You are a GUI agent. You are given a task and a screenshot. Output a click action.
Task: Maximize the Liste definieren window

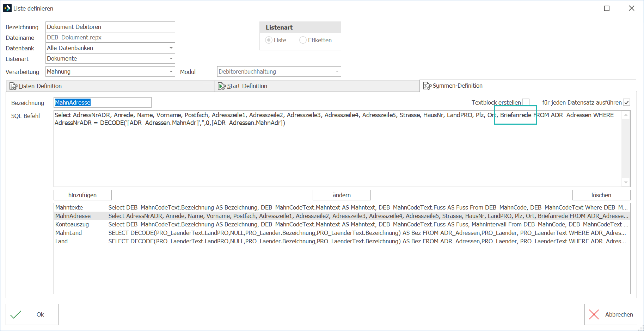click(607, 8)
